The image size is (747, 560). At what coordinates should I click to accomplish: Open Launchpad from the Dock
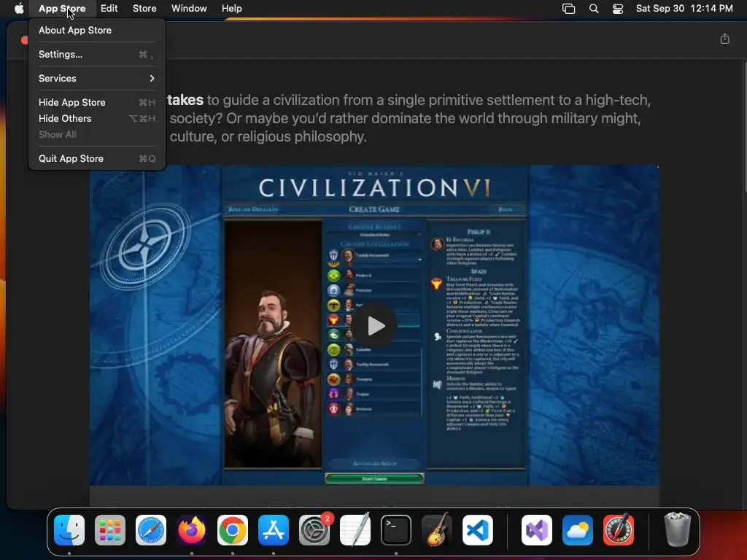110,530
